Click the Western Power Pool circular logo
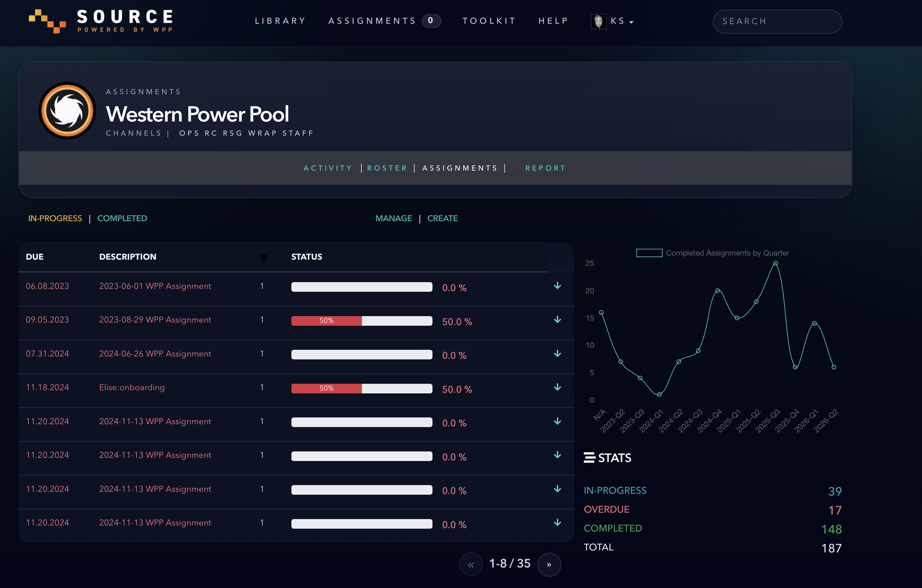The width and height of the screenshot is (922, 588). coord(67,111)
